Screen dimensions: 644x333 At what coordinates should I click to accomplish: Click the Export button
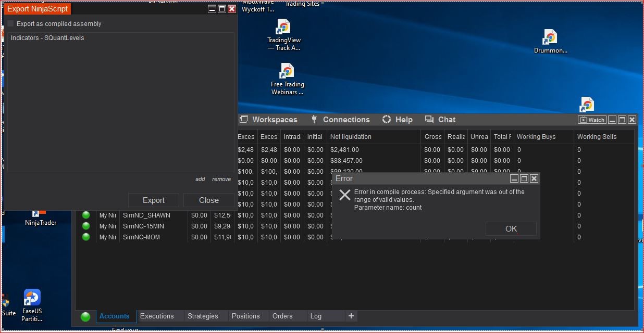click(x=154, y=200)
